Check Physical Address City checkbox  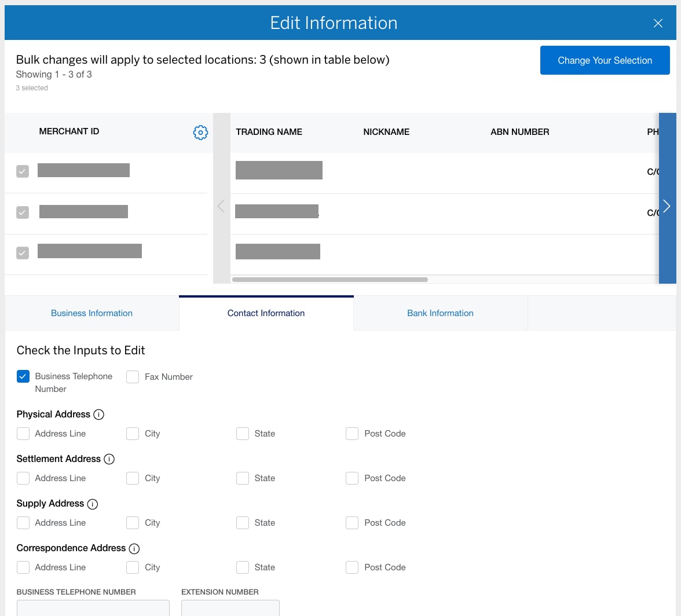[133, 433]
